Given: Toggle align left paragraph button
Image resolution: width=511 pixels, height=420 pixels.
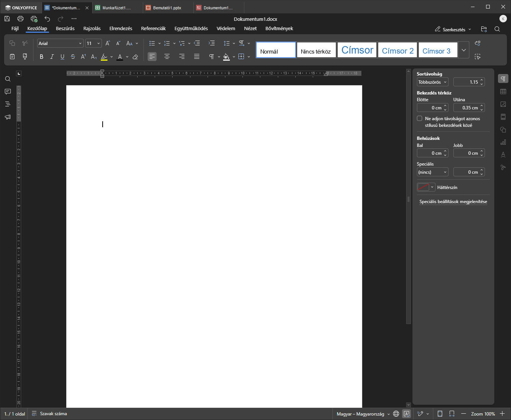Looking at the screenshot, I should (x=152, y=57).
